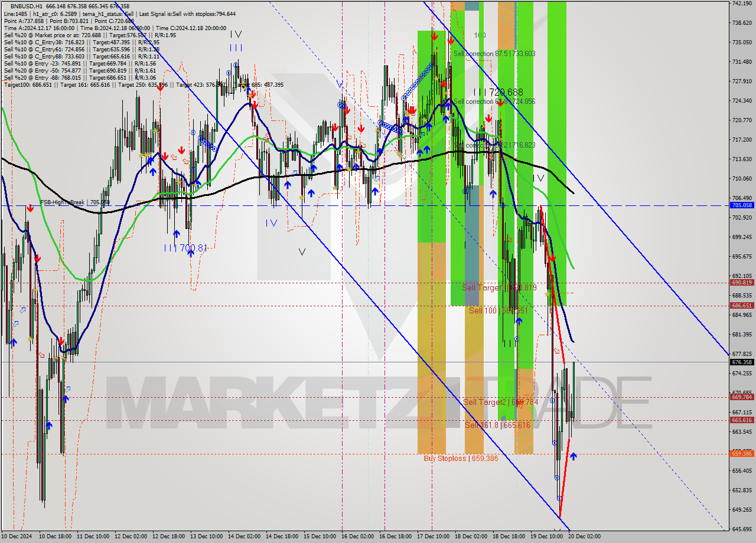Click the '14 Dec 02:00' date label
The image size is (756, 543).
[x=245, y=537]
